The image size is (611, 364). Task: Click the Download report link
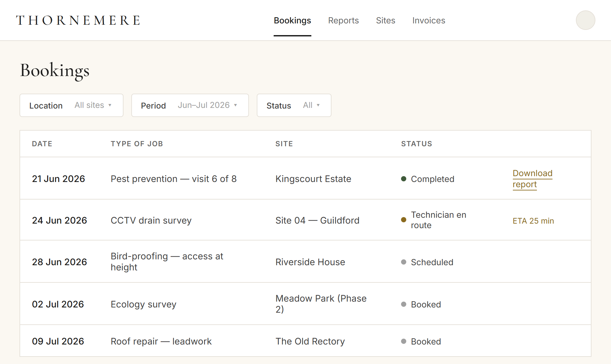[x=532, y=179]
